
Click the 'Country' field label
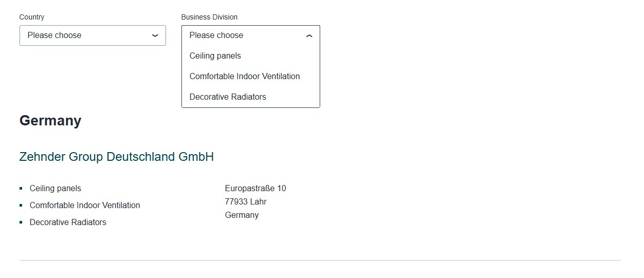(32, 17)
